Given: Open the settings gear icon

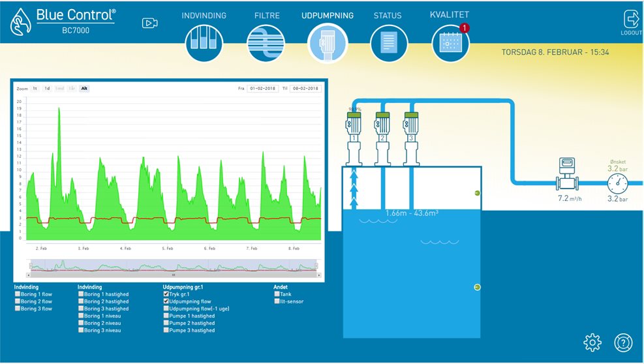Looking at the screenshot, I should coord(592,342).
